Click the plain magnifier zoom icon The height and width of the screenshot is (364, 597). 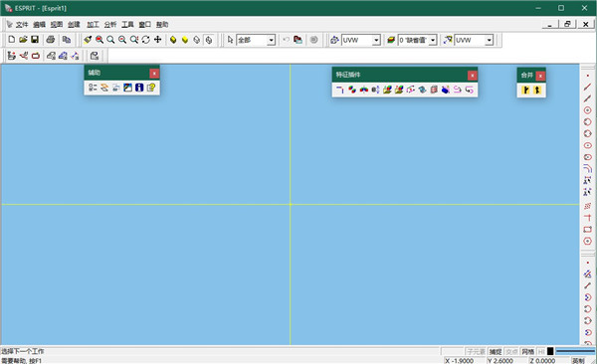click(x=110, y=40)
